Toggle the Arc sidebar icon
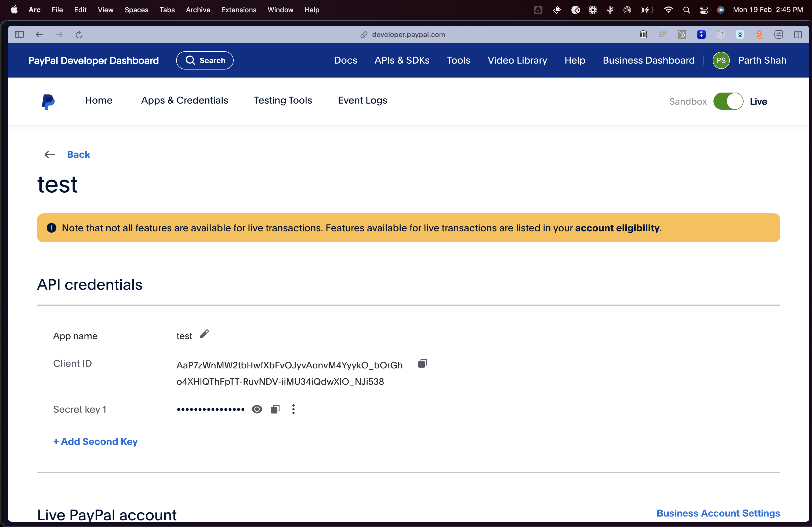This screenshot has width=812, height=527. pos(19,34)
